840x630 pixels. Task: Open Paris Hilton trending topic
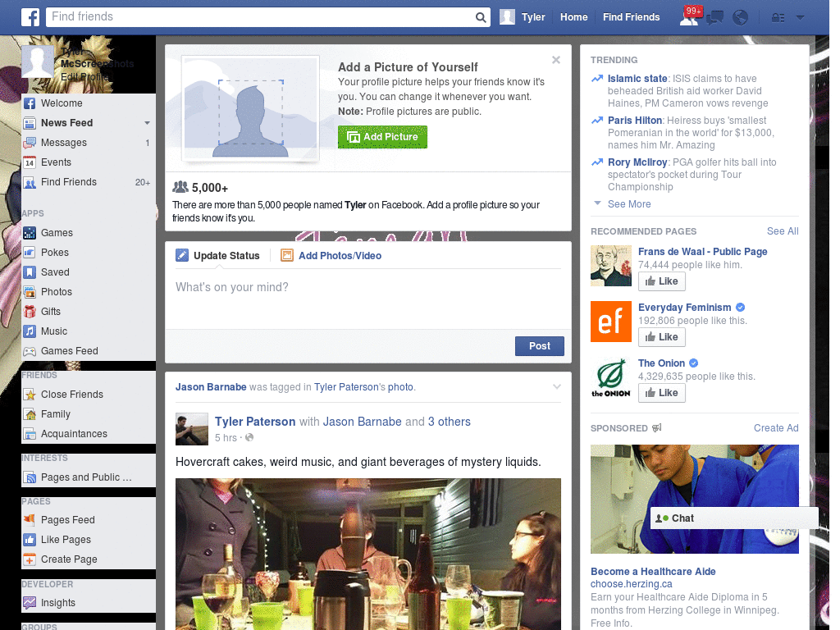click(x=635, y=121)
